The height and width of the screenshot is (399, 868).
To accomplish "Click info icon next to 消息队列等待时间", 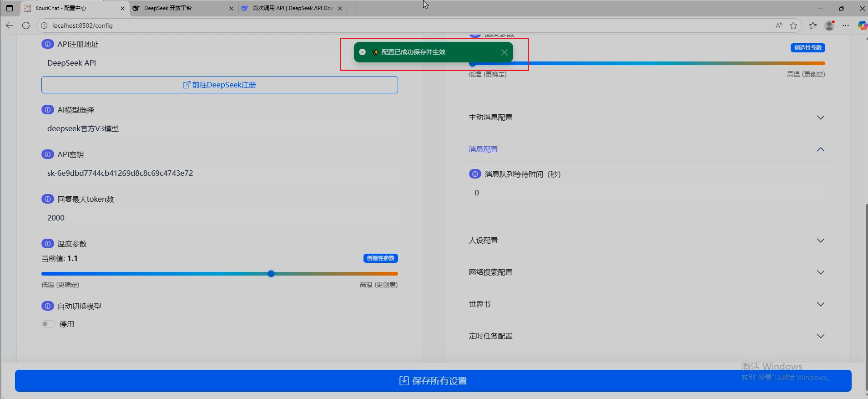I will pyautogui.click(x=474, y=174).
